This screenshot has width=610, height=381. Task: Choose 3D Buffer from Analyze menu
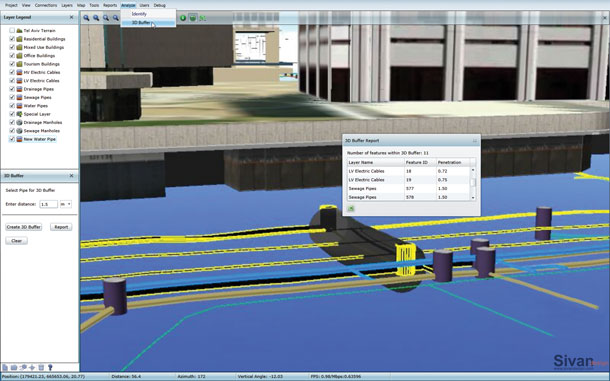tap(148, 23)
